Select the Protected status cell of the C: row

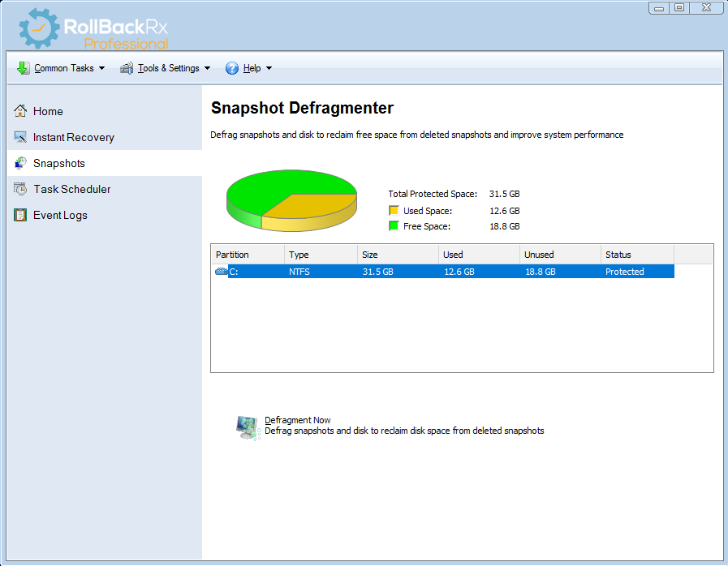click(625, 272)
